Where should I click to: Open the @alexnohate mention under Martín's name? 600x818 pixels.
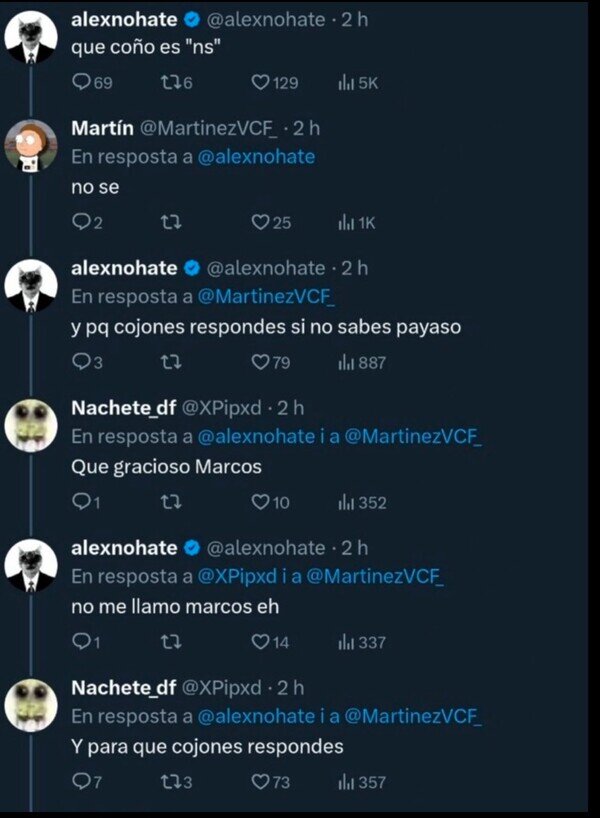(256, 156)
